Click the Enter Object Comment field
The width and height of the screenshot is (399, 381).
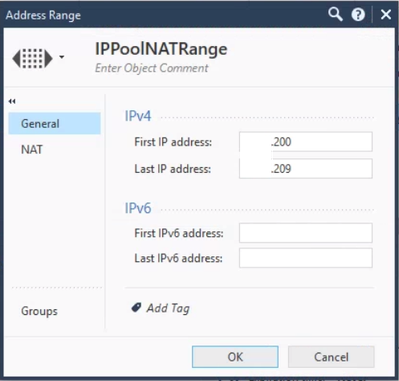[x=152, y=68]
